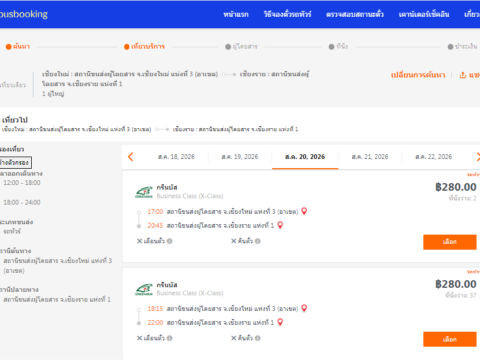Toggle destination station filter เชียงราย แห่งที่ 1
This screenshot has height=360, width=480.
click(x=57, y=299)
